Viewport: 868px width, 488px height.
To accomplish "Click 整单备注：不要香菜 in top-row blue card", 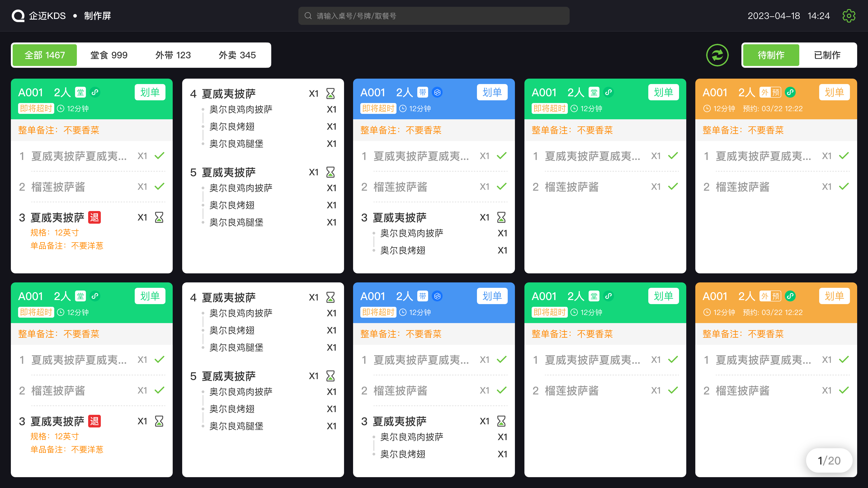I will click(401, 130).
